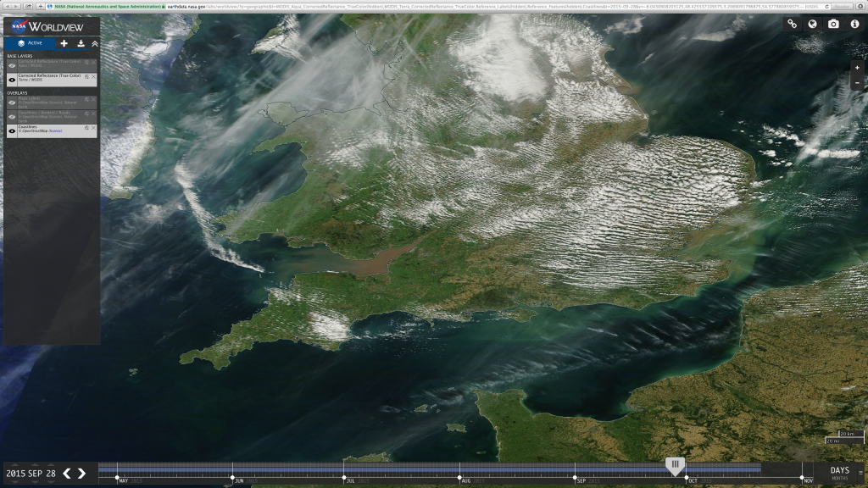868x488 pixels.
Task: Hide the Terra/MODIS Corrected Reflectance layer
Action: [12, 80]
